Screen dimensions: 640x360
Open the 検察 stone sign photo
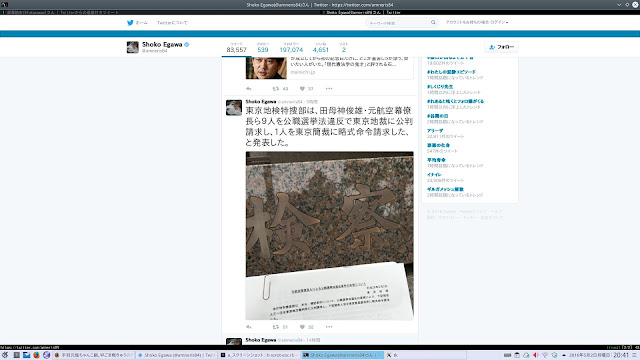coord(329,236)
